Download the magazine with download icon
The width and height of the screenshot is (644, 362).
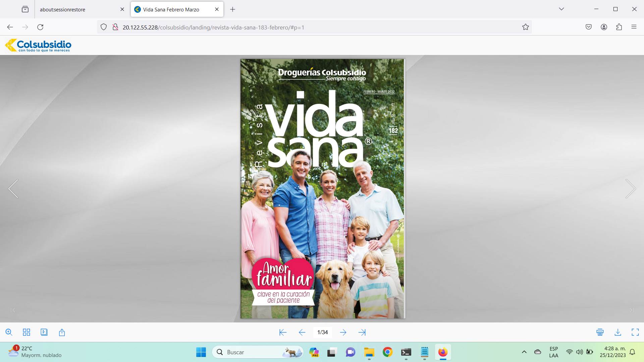[x=618, y=332]
